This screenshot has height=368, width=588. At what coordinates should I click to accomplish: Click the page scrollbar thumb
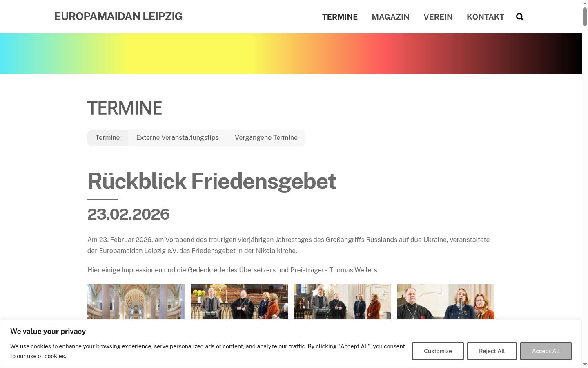pos(585,16)
